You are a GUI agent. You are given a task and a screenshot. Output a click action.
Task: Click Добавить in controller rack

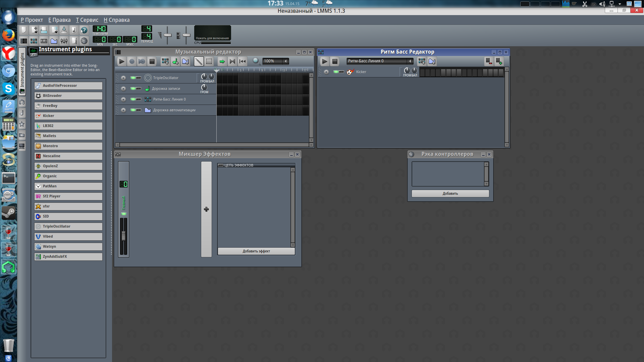450,193
